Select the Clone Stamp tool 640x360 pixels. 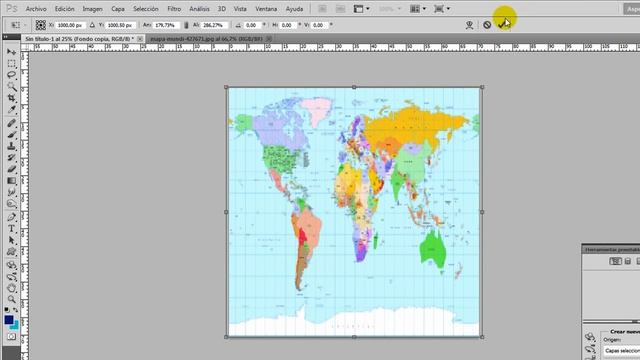pos(11,146)
